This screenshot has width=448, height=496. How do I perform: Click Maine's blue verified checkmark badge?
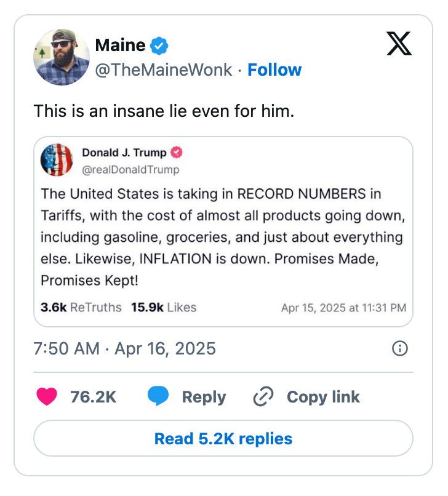[159, 44]
